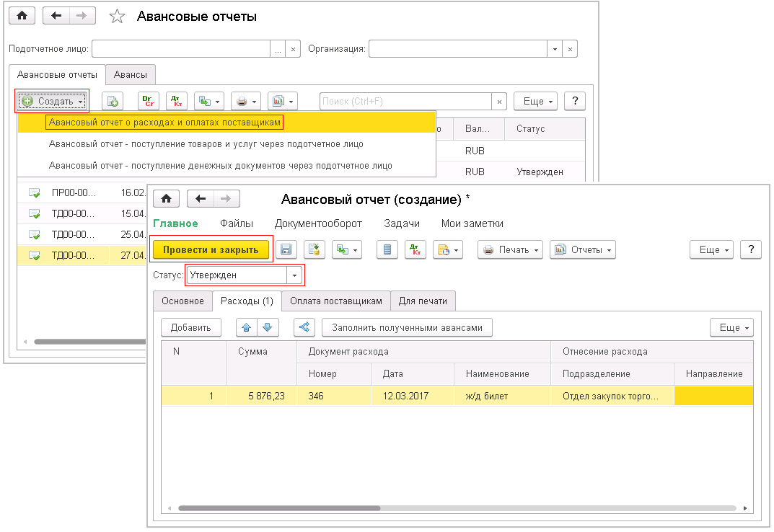Click the Поиск (Ctrl+F) search field
This screenshot has height=532, width=774.
406,101
